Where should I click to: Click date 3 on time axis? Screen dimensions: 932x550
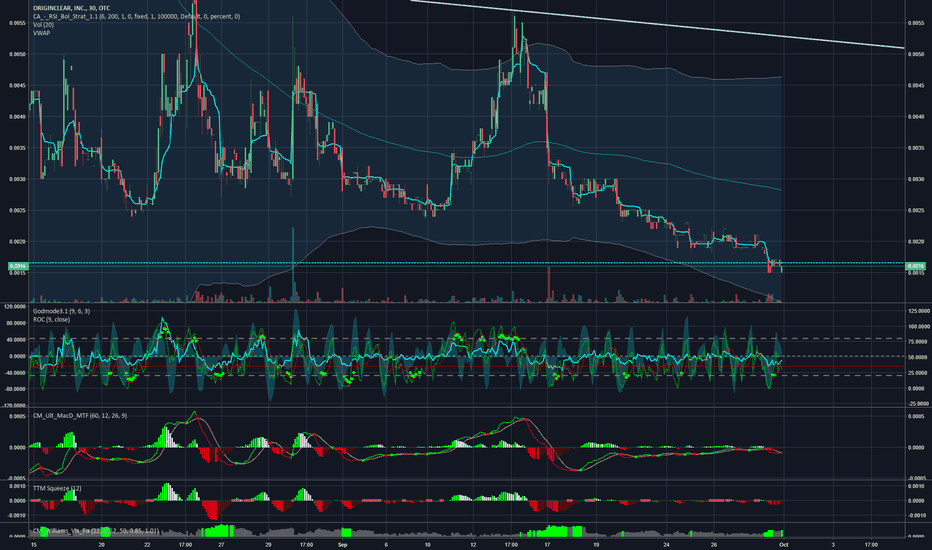pos(833,544)
